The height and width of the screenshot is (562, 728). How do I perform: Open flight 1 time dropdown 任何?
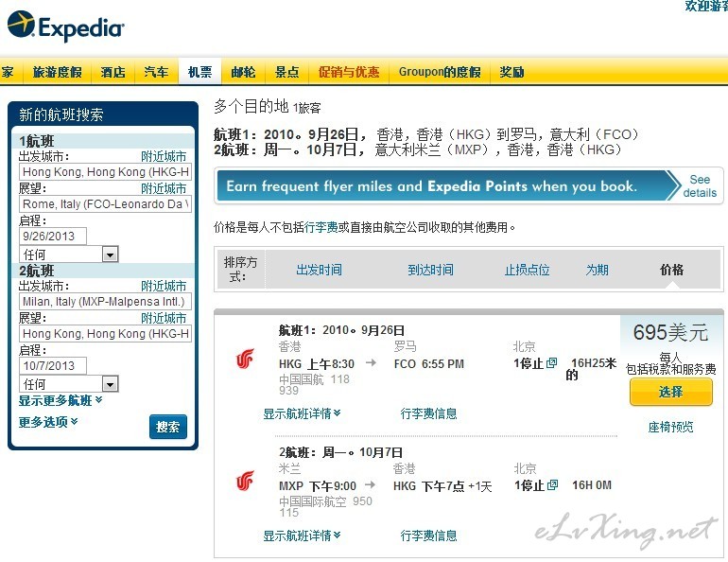[69, 255]
